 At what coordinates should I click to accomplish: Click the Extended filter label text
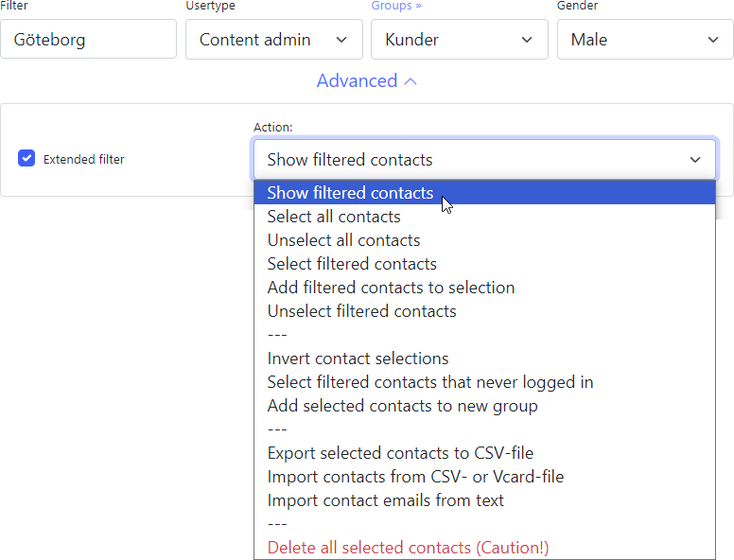[x=84, y=159]
